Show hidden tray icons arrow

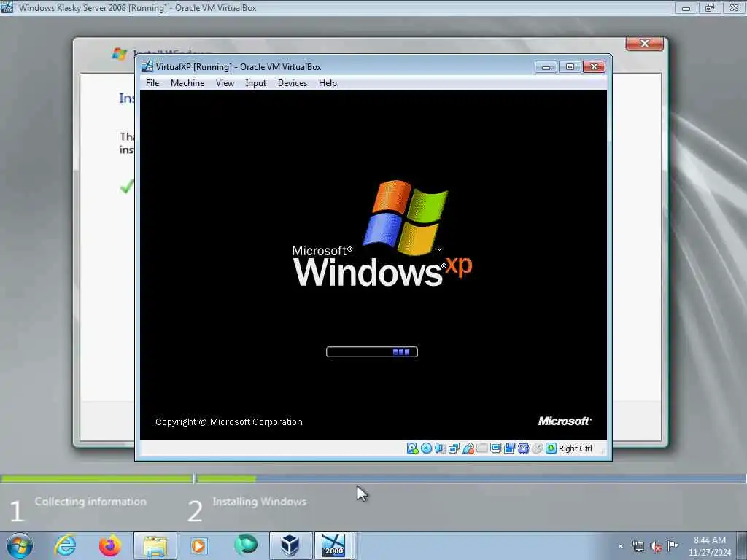tap(620, 546)
